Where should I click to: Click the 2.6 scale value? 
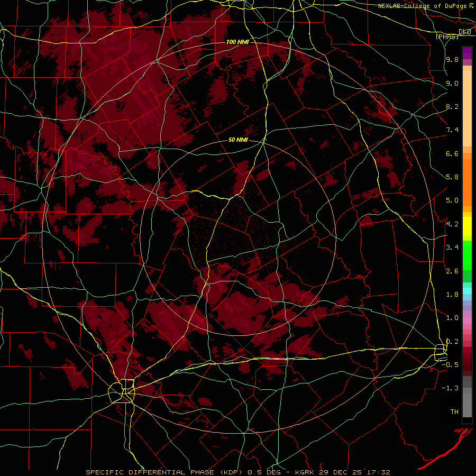pos(452,271)
